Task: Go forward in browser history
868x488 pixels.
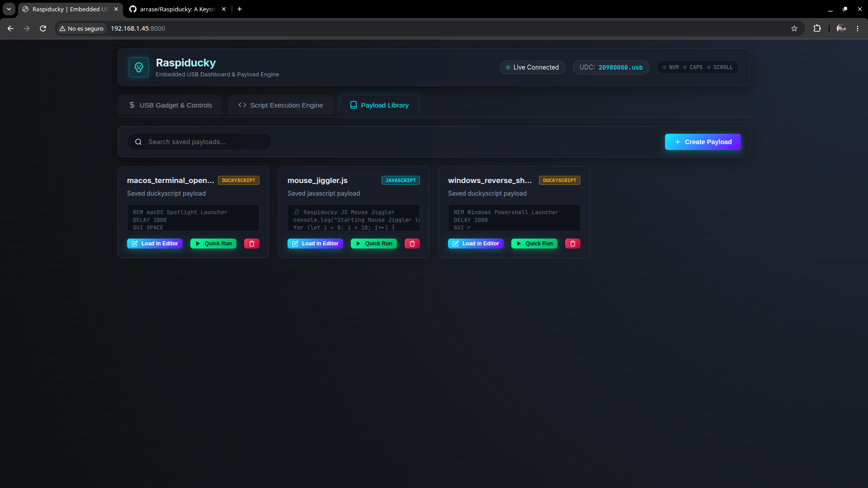Action: pyautogui.click(x=27, y=28)
